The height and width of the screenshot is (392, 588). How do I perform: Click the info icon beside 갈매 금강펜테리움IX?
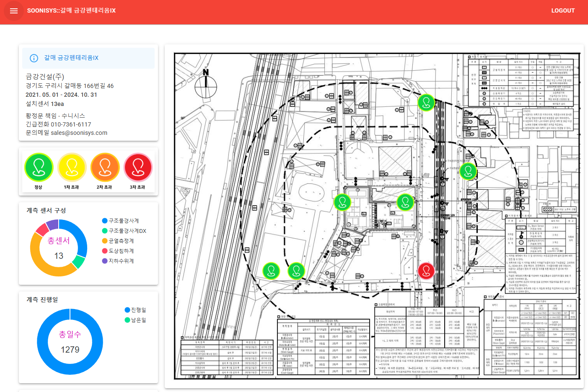(x=34, y=58)
